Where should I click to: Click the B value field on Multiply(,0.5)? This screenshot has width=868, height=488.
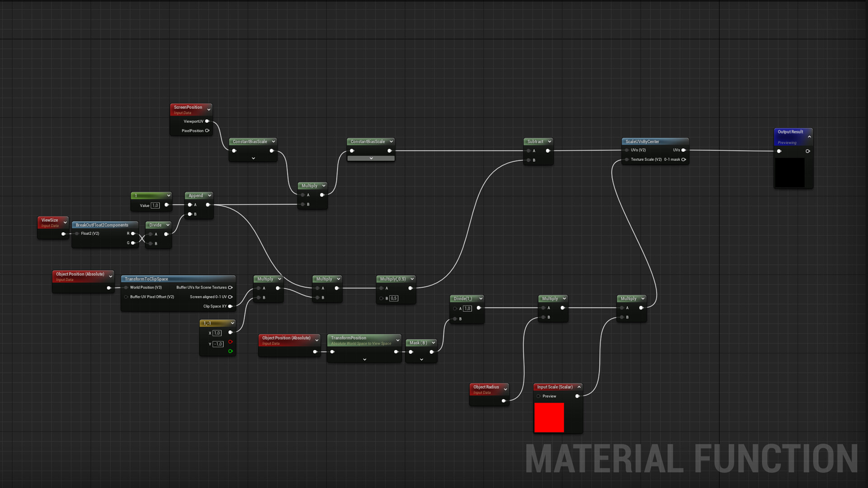tap(394, 299)
